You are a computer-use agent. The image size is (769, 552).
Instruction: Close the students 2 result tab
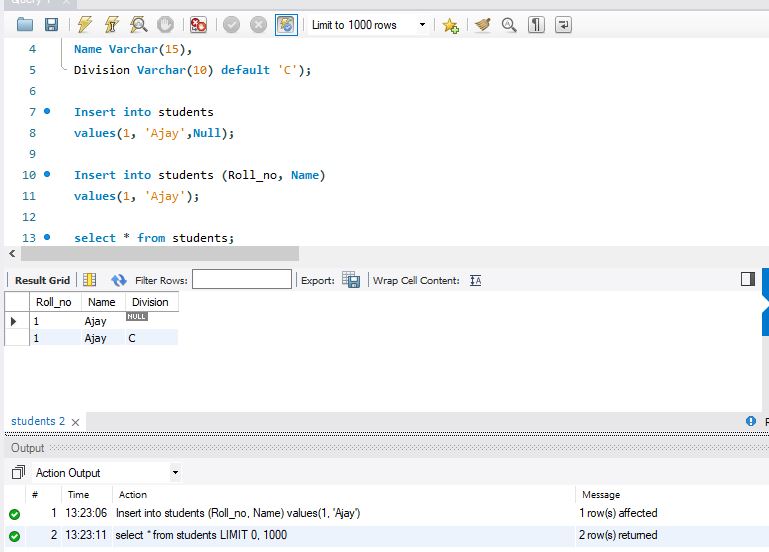coord(76,422)
